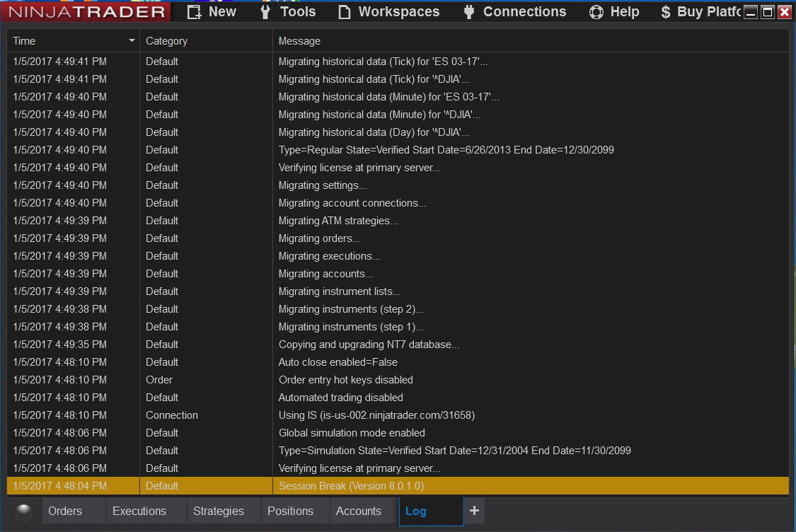Viewport: 796px width, 532px height.
Task: Select 'Migrating instruments (step 2)...' row
Action: (398, 308)
